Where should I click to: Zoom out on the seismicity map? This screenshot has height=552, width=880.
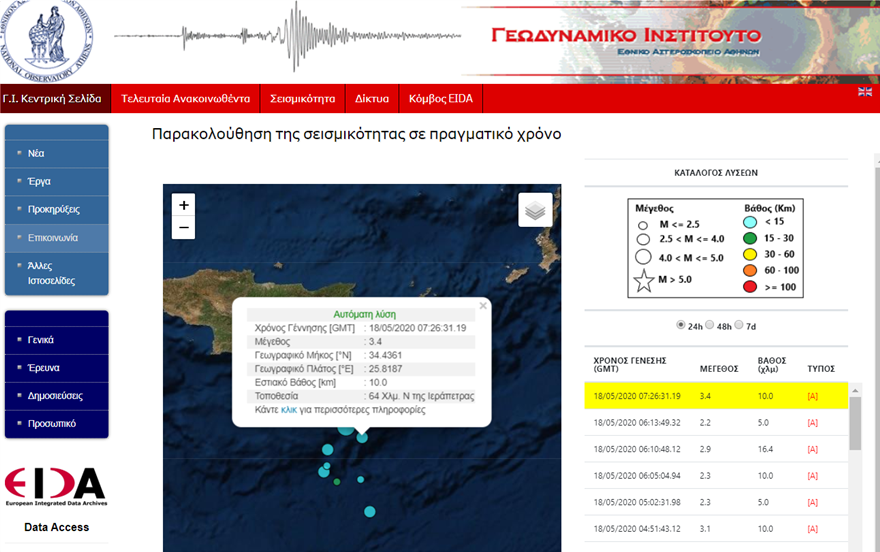(184, 229)
